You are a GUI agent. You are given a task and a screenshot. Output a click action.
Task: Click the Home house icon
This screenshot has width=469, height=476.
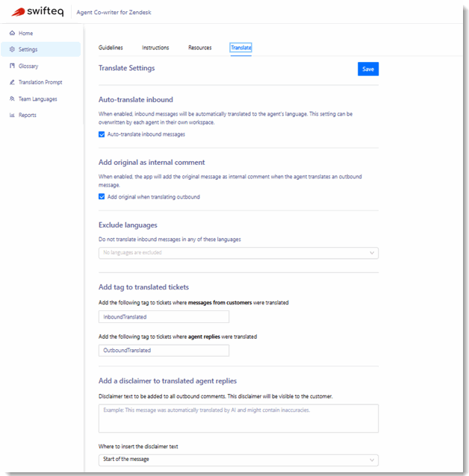pyautogui.click(x=12, y=33)
